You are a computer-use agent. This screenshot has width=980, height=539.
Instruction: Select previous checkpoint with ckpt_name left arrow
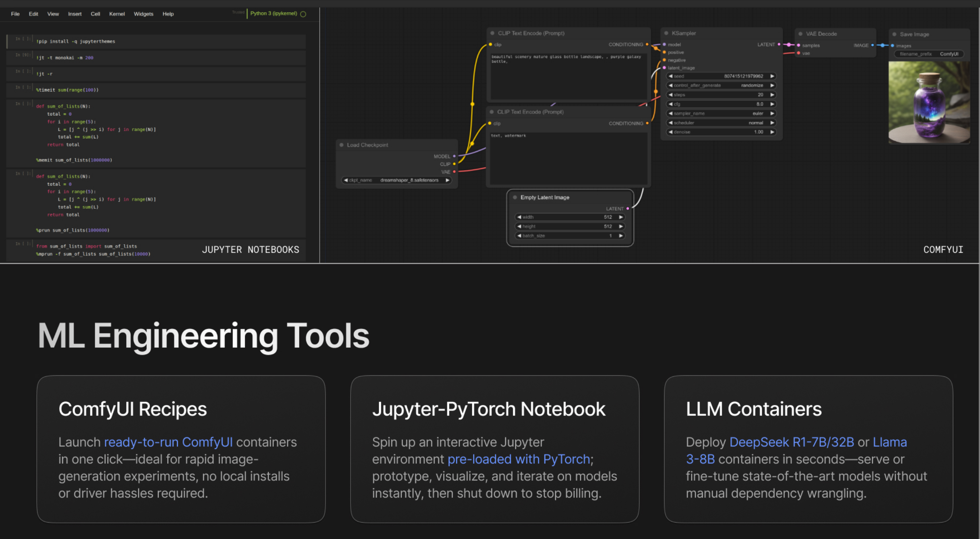click(x=345, y=180)
